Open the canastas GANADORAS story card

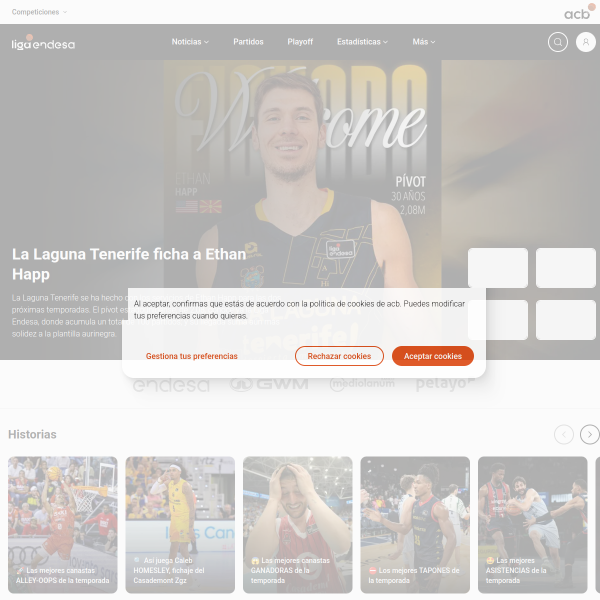point(298,525)
